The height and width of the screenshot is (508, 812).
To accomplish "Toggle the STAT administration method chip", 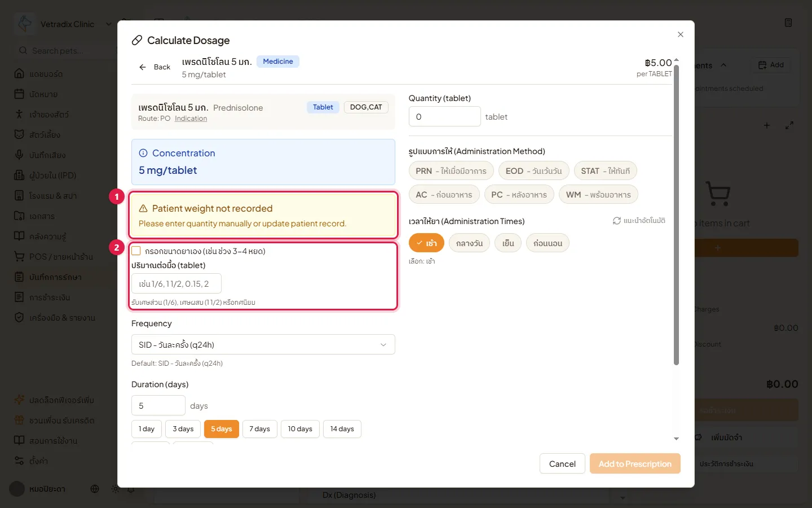I will (x=606, y=171).
